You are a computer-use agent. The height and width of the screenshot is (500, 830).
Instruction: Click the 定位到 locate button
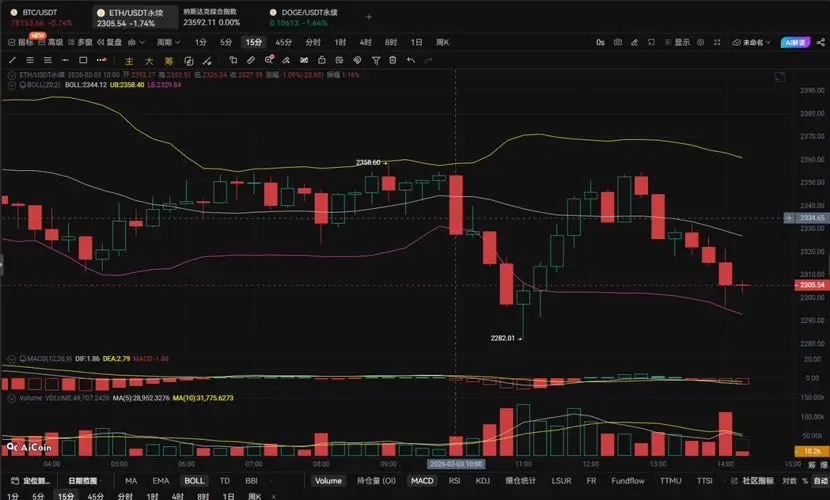pos(31,481)
